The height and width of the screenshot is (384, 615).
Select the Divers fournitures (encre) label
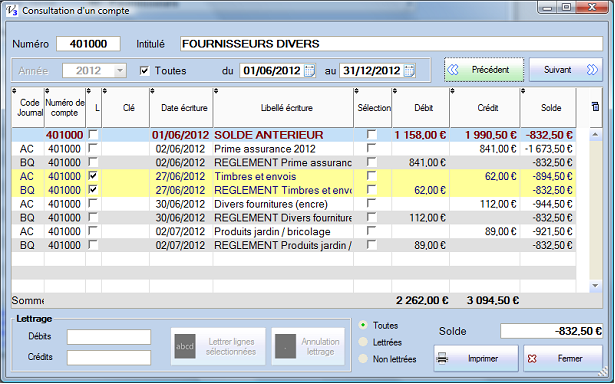tap(271, 204)
